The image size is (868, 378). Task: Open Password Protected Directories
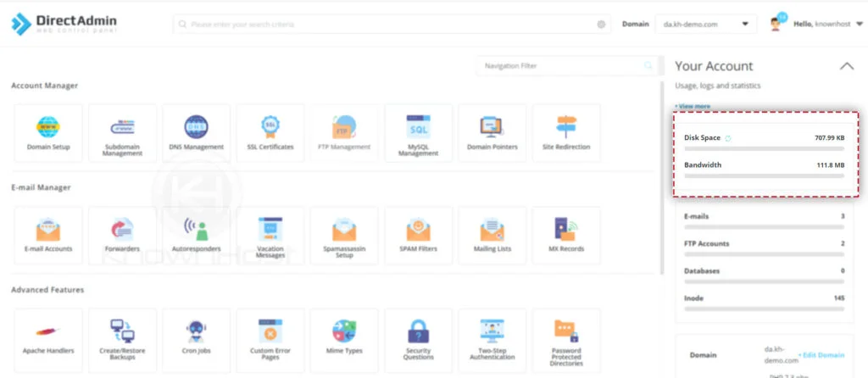click(x=566, y=337)
